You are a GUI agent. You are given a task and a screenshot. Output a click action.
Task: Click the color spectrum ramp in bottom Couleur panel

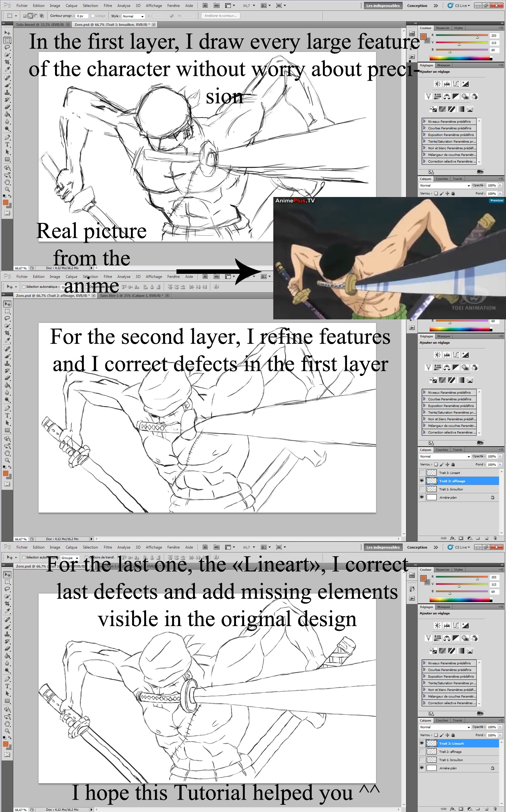[461, 600]
